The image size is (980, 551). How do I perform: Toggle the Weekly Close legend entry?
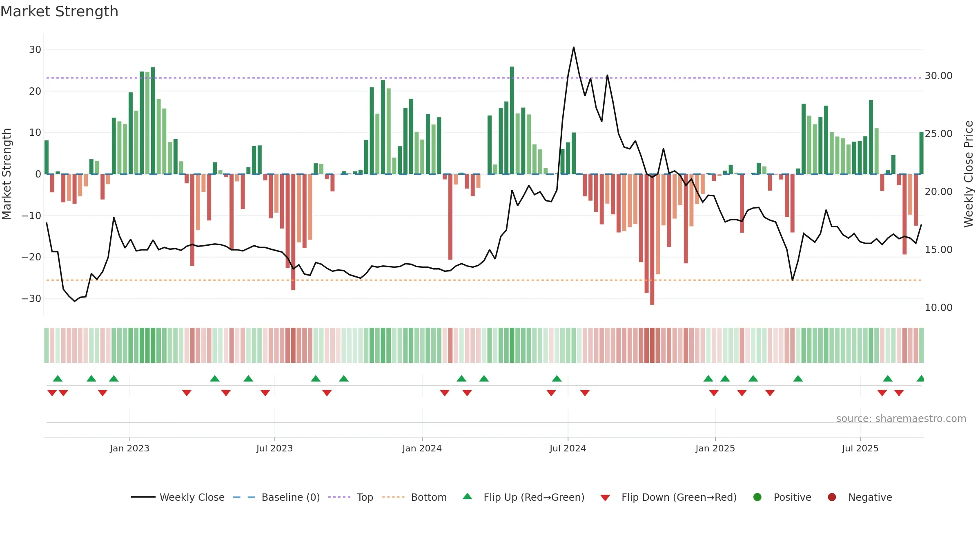coord(178,497)
